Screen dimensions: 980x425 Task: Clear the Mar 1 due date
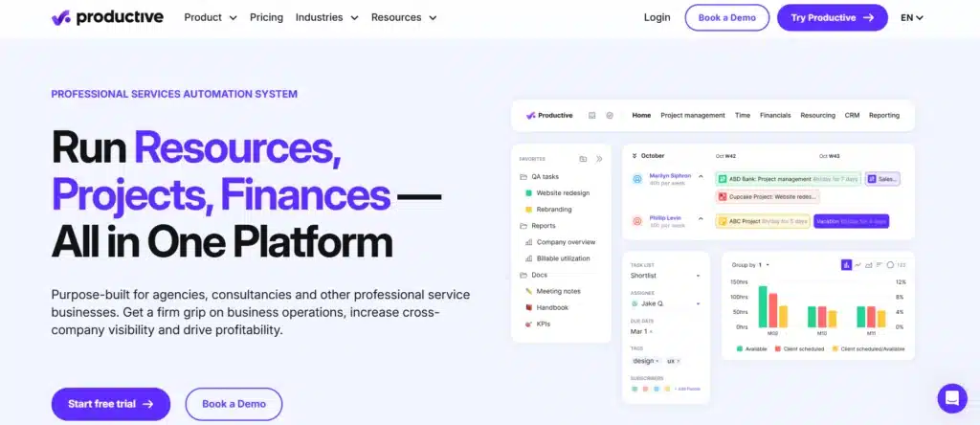click(651, 332)
